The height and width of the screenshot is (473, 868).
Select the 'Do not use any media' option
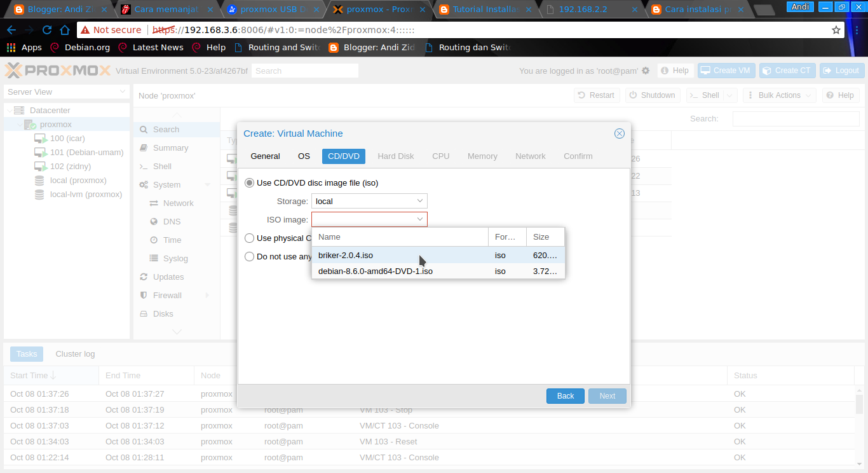pyautogui.click(x=249, y=256)
